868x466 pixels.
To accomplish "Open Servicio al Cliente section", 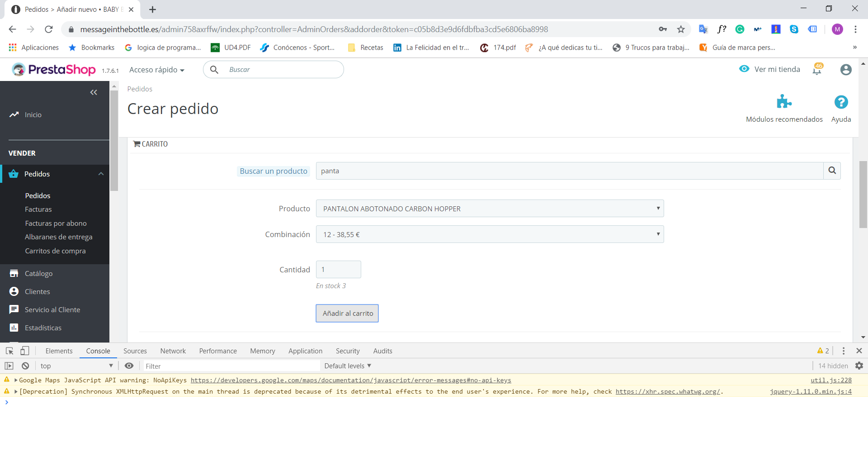I will 52,310.
